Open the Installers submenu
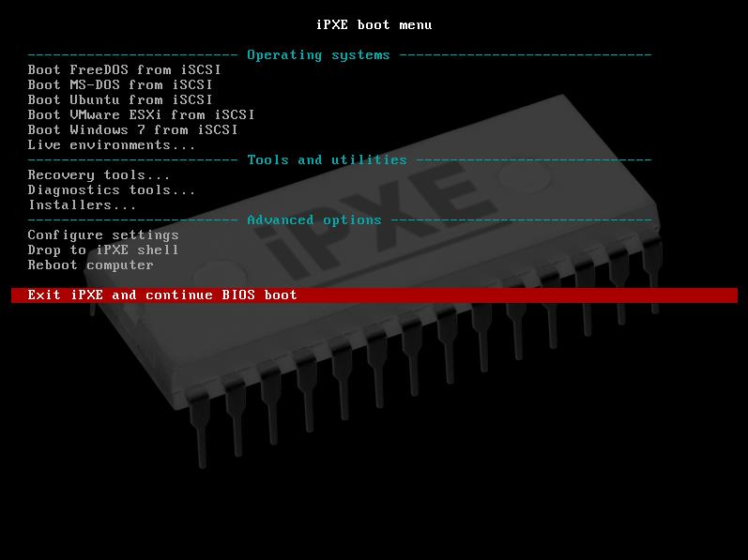 point(82,204)
